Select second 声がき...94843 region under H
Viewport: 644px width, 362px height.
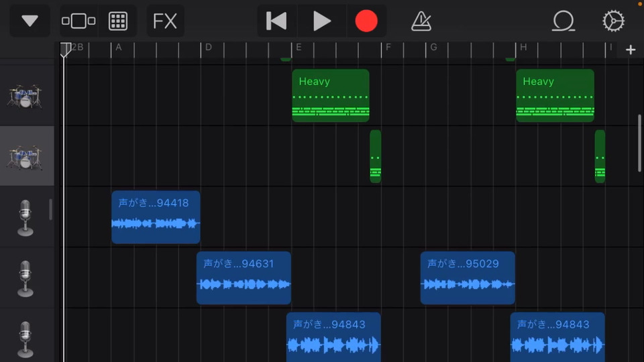pos(557,337)
